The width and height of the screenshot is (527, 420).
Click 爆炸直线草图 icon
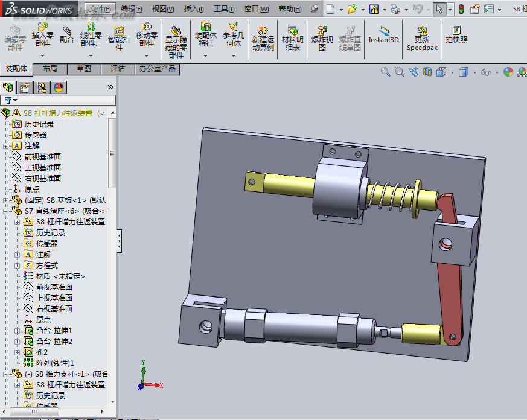click(350, 38)
